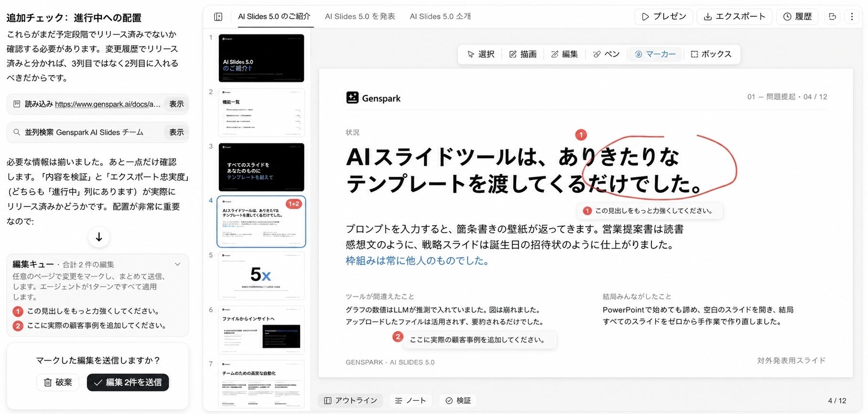Open the three-dot more options menu

point(852,17)
